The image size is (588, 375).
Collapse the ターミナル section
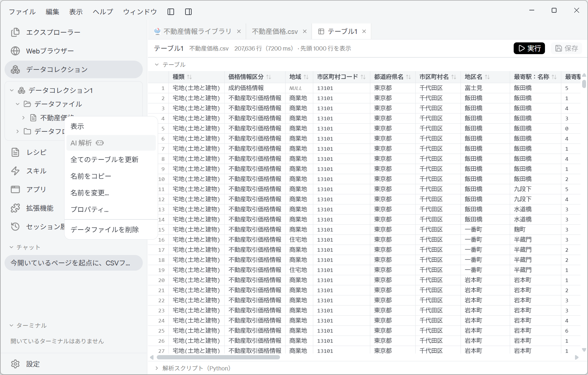click(11, 325)
